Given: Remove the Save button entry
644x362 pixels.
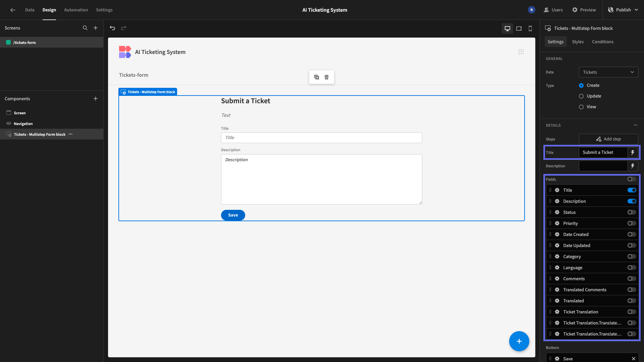Looking at the screenshot, I should (634, 359).
